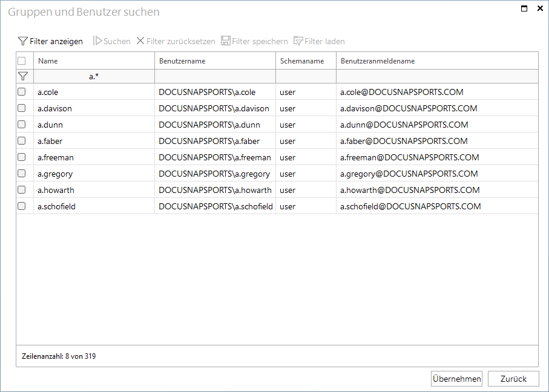Image resolution: width=549 pixels, height=392 pixels.
Task: Start search with the Suchen icon
Action: pyautogui.click(x=97, y=41)
